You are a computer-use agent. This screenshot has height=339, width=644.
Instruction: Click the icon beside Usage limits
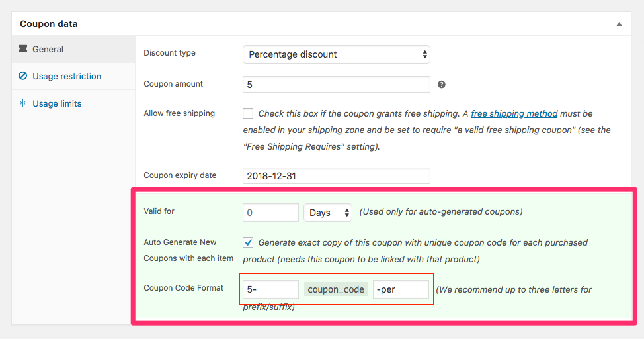[x=23, y=103]
